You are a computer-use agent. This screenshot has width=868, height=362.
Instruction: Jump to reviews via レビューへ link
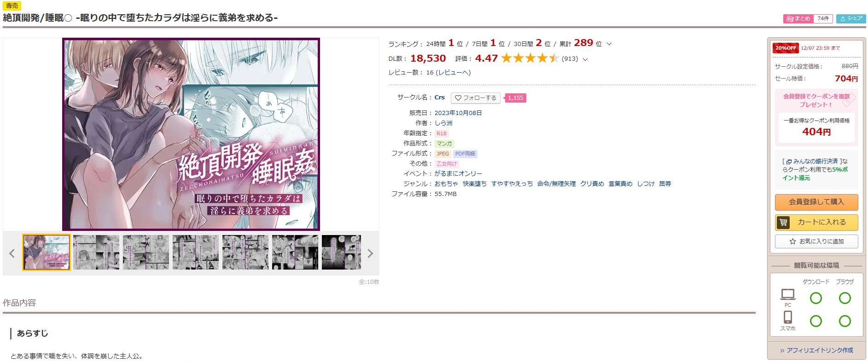tap(453, 73)
